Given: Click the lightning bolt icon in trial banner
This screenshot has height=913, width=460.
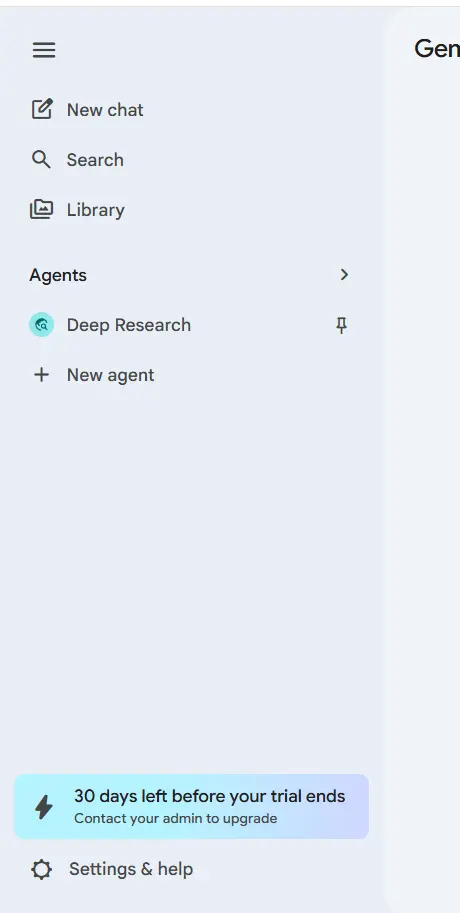Looking at the screenshot, I should pyautogui.click(x=44, y=807).
